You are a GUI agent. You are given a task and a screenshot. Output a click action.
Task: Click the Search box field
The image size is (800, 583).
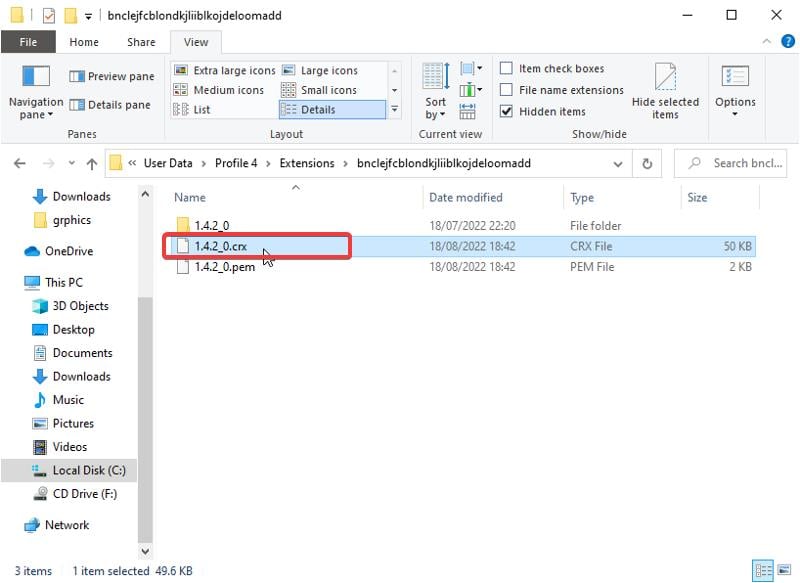pyautogui.click(x=730, y=163)
